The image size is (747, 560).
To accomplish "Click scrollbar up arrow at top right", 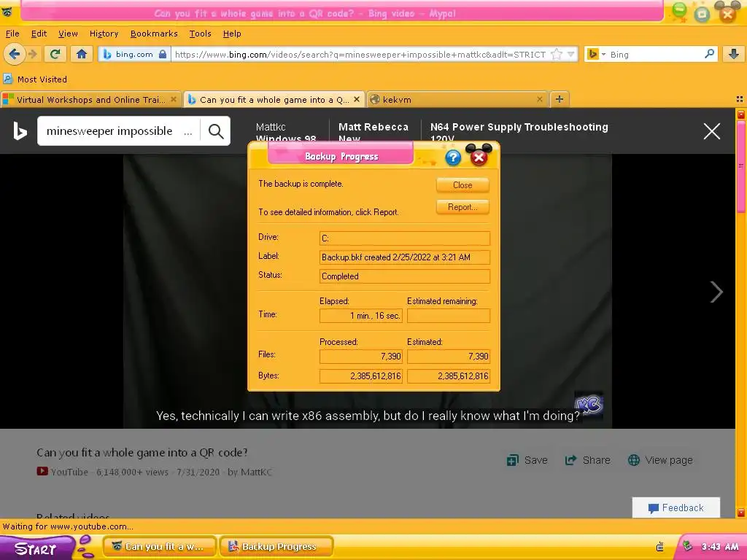I will (741, 114).
